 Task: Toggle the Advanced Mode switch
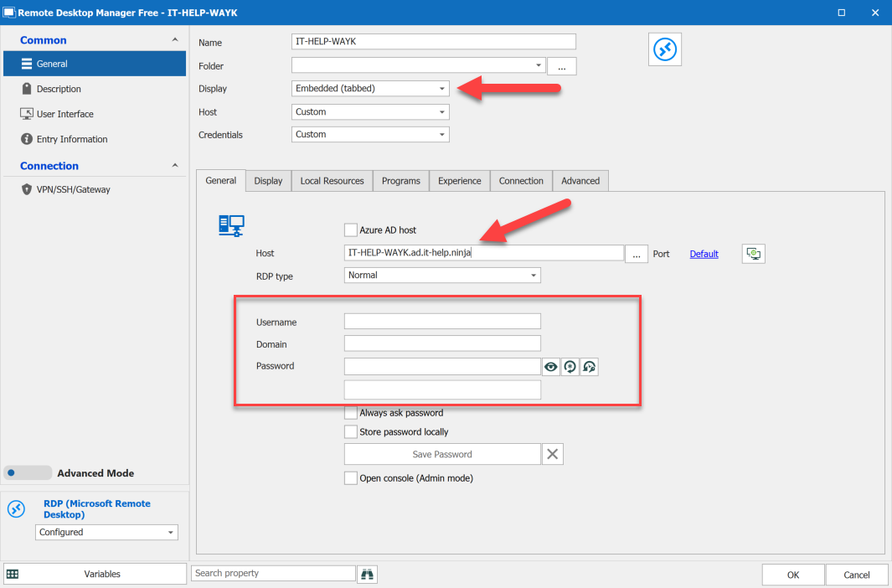(x=27, y=473)
